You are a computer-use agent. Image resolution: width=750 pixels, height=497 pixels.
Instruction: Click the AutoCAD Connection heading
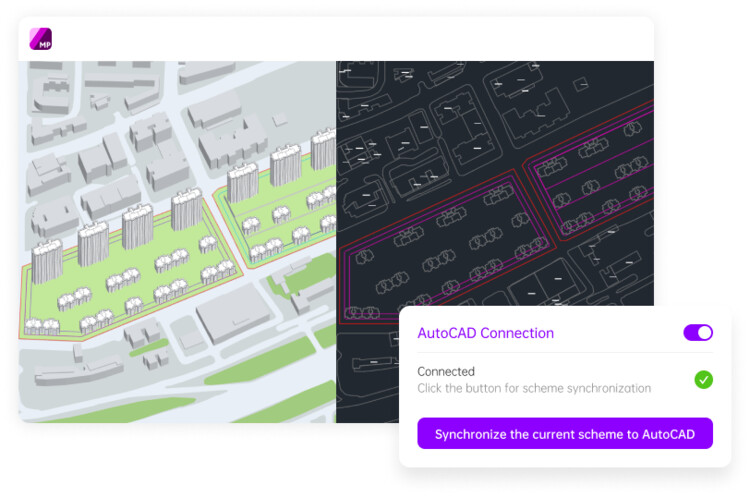click(485, 333)
